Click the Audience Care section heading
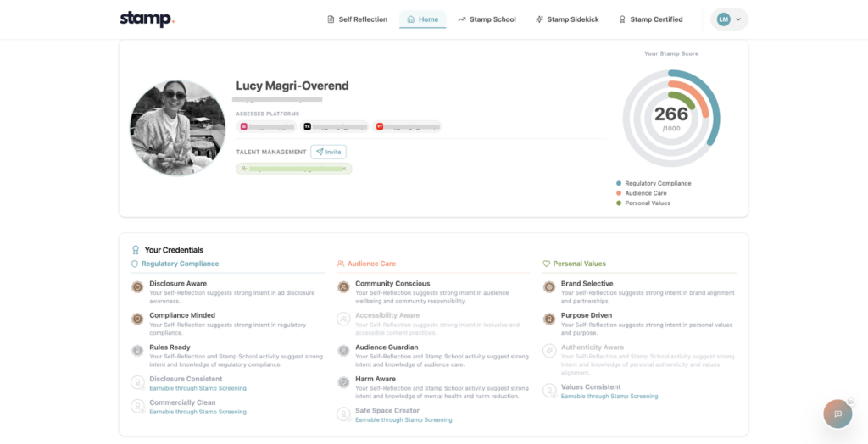Screen dimensions: 868x444 click(x=371, y=264)
